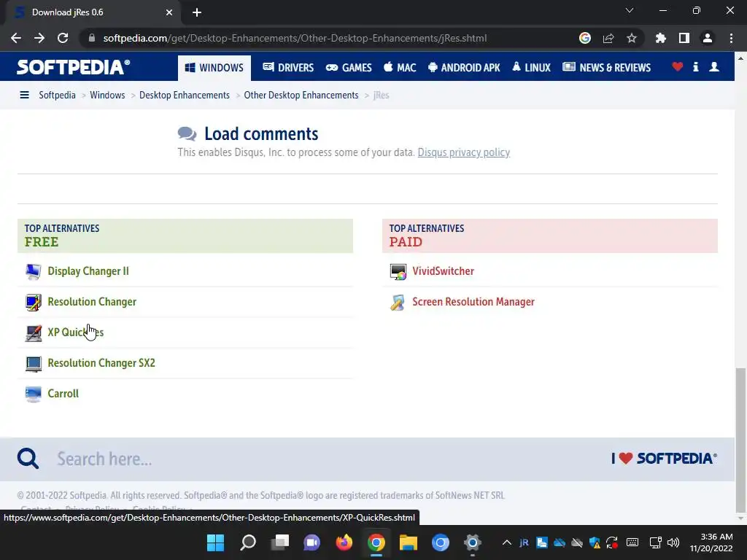Open the Carroll link
The height and width of the screenshot is (560, 747).
[x=63, y=394]
